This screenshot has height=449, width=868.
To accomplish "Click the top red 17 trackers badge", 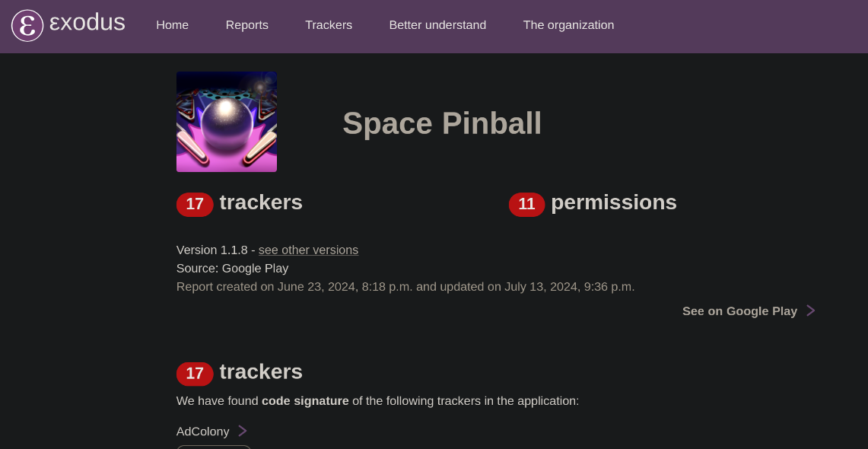I will (195, 204).
